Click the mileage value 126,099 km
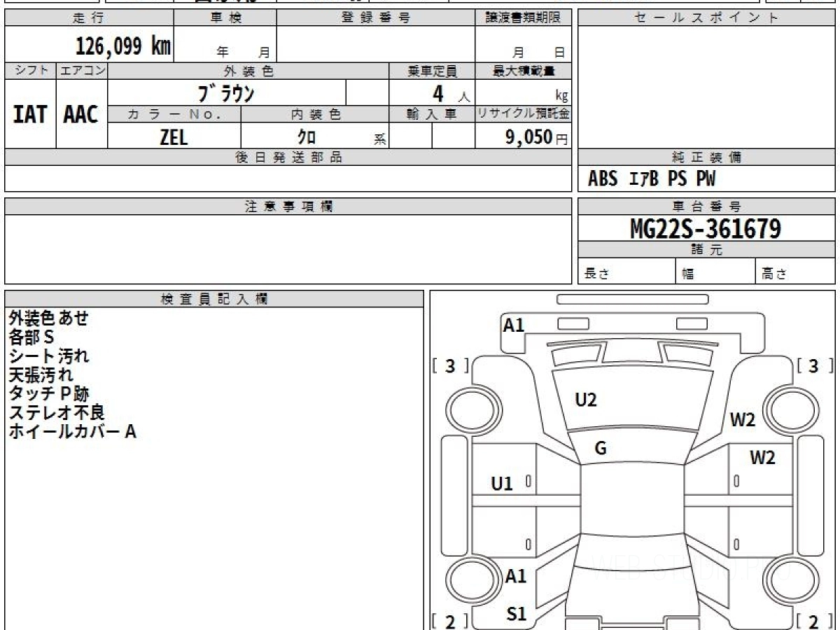 tap(122, 46)
